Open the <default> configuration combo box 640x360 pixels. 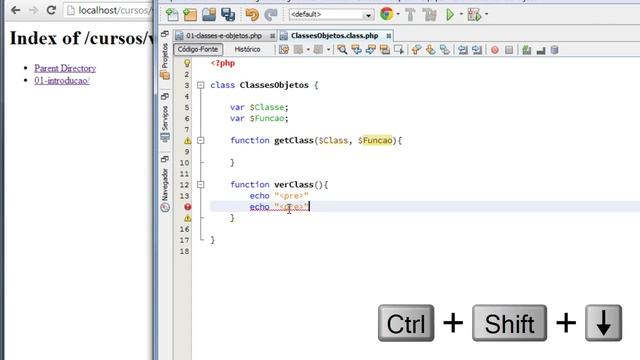pyautogui.click(x=331, y=15)
